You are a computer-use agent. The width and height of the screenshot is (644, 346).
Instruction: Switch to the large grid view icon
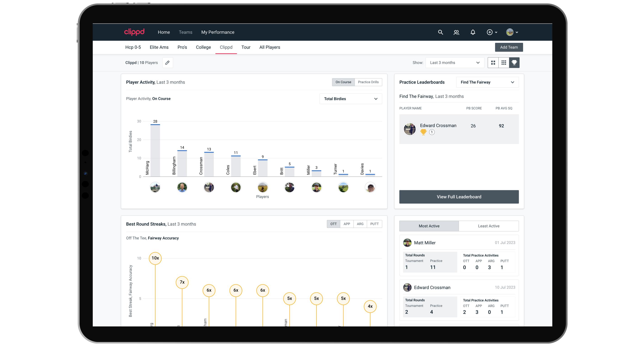(493, 63)
